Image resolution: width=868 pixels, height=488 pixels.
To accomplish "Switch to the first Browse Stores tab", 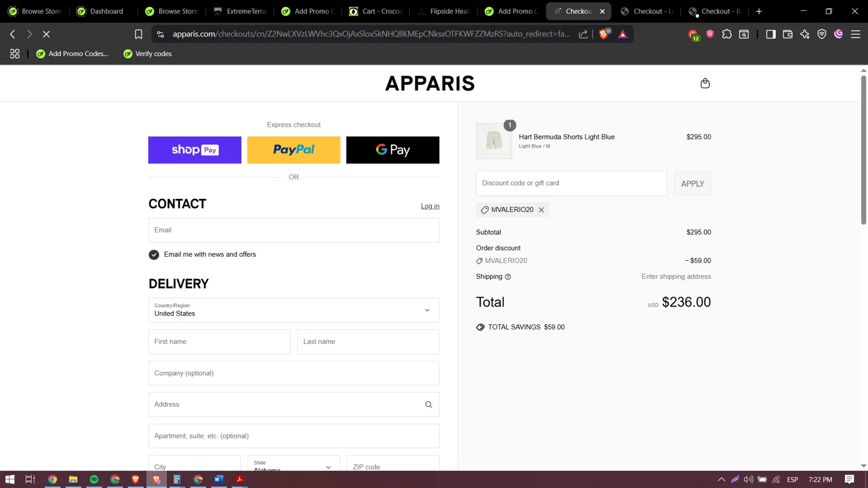I will 36,11.
